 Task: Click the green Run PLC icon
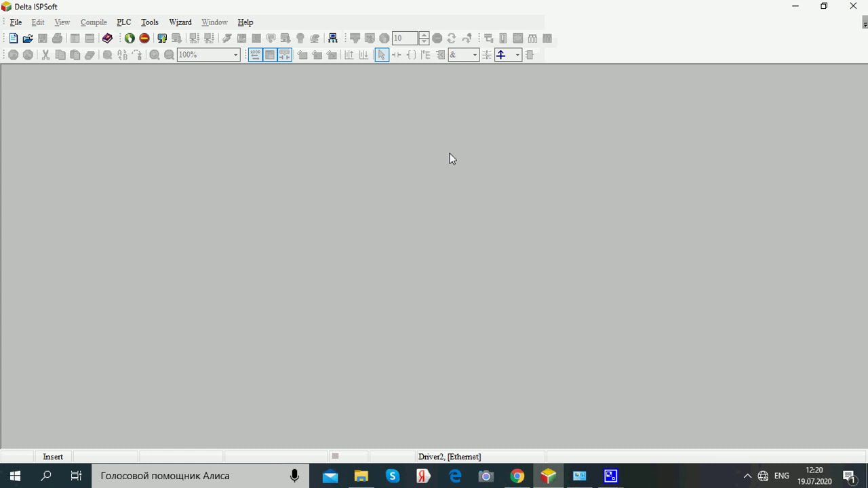pyautogui.click(x=130, y=39)
